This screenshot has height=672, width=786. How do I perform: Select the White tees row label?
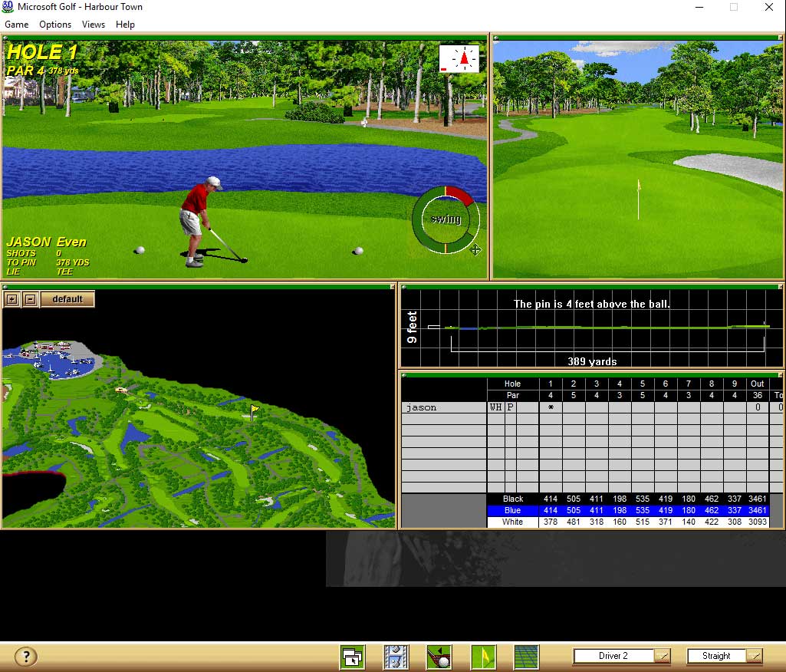click(513, 522)
